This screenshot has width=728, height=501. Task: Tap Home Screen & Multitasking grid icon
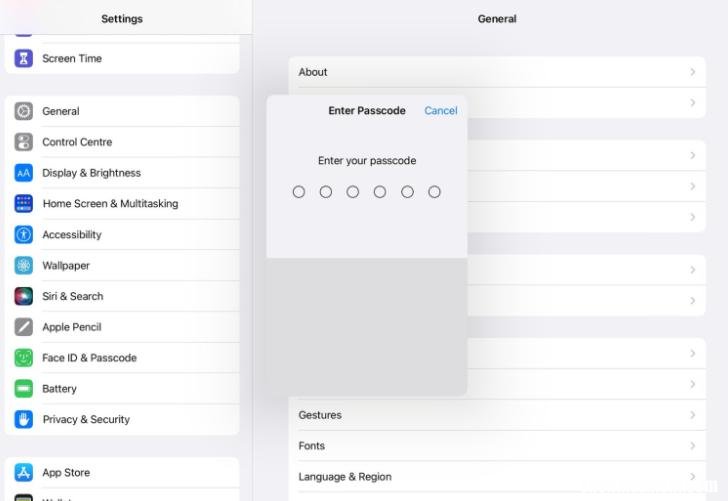pos(24,204)
